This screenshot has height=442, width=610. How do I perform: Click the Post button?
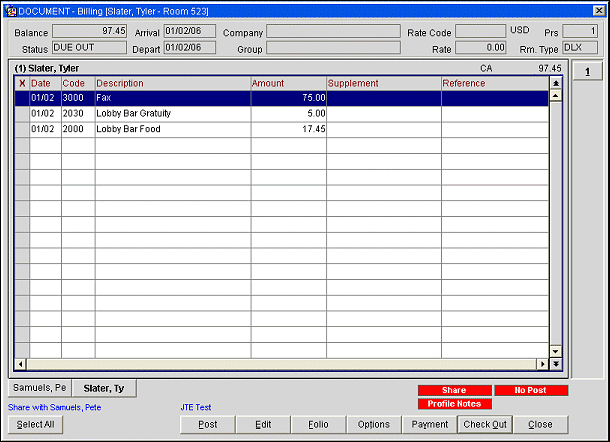tap(208, 424)
